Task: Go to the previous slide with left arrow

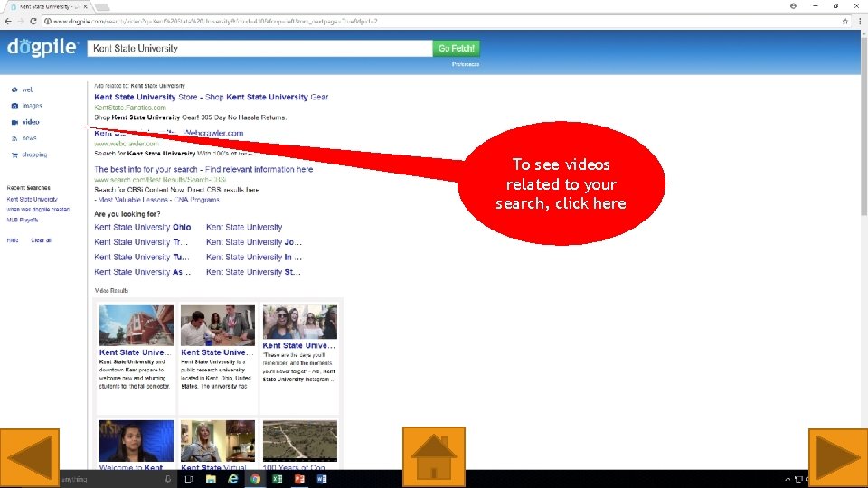Action: click(29, 457)
